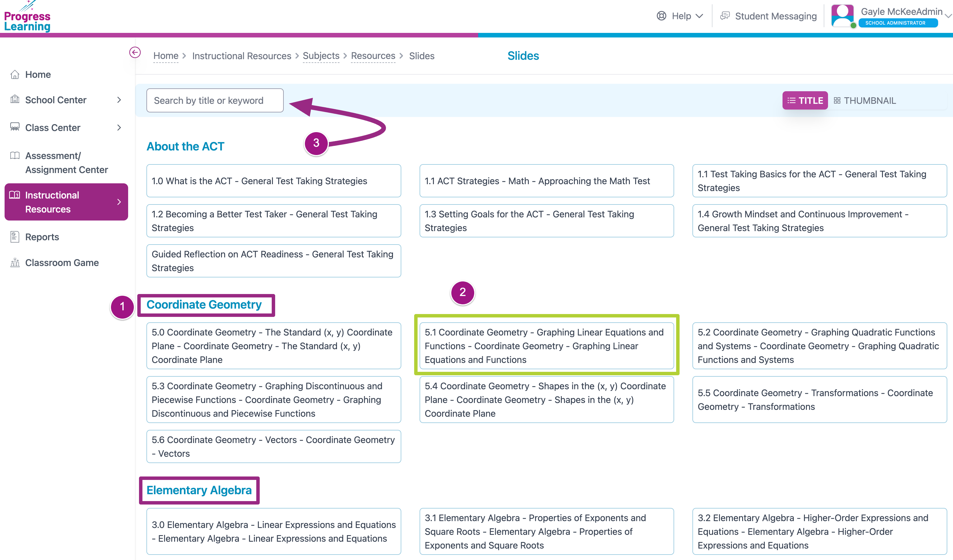Click the search by title field
Screen dimensions: 953x560
click(215, 101)
